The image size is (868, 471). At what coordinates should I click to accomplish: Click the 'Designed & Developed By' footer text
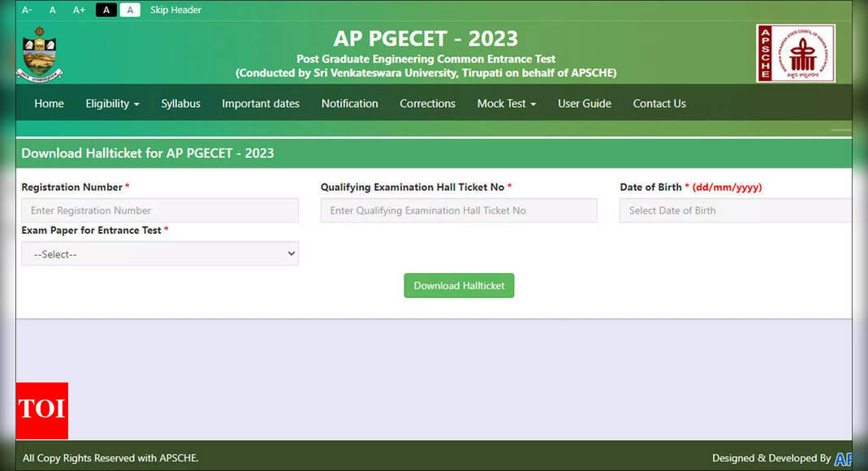(x=771, y=458)
